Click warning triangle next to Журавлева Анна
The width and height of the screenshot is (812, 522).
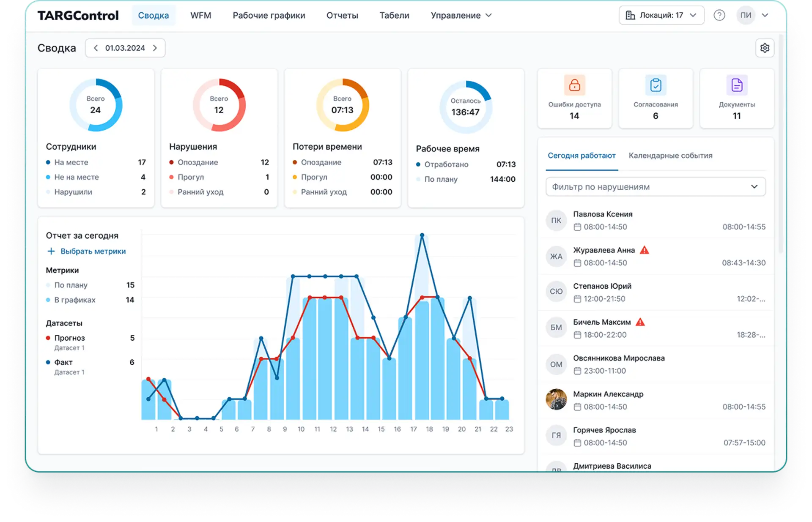click(x=644, y=250)
